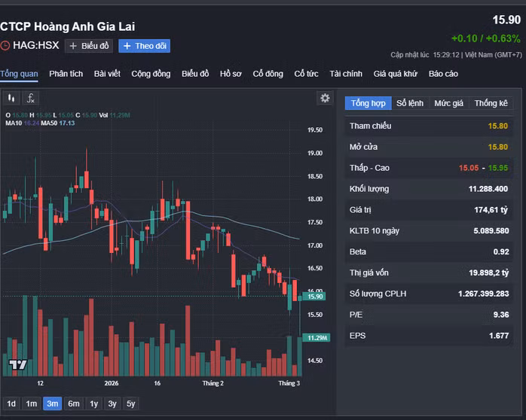Click the KLTB 10 ngày row

(x=429, y=231)
